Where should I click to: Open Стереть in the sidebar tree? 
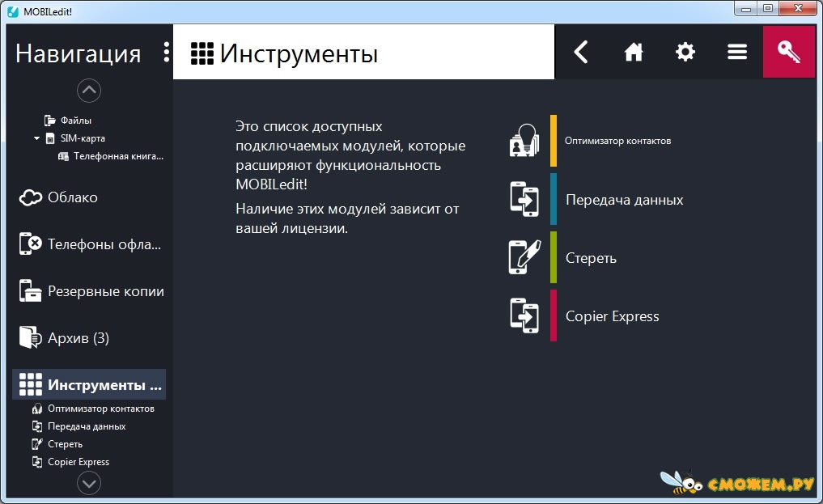coord(65,444)
